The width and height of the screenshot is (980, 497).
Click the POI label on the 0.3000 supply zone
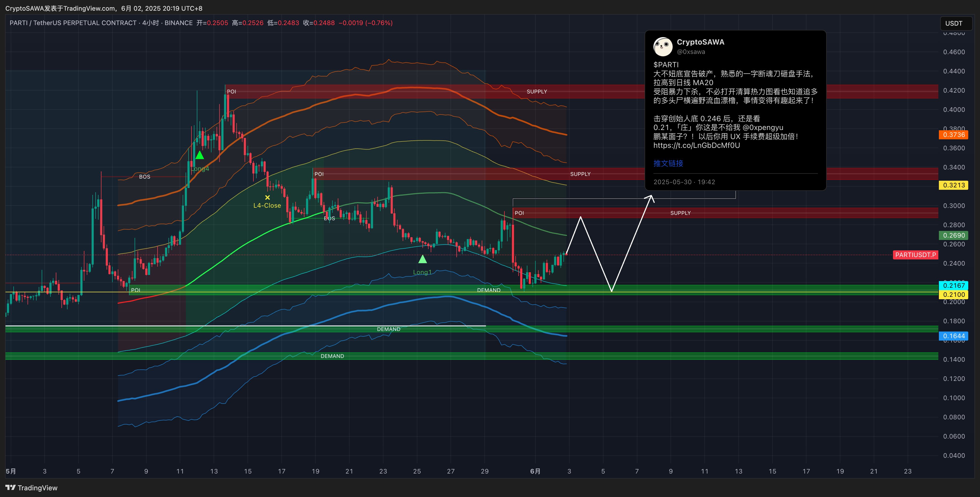[x=519, y=213]
